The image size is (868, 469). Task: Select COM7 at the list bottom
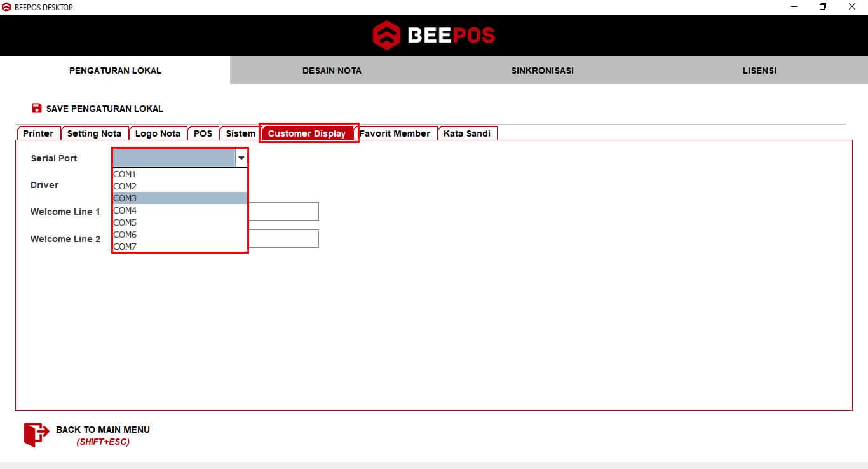coord(180,246)
